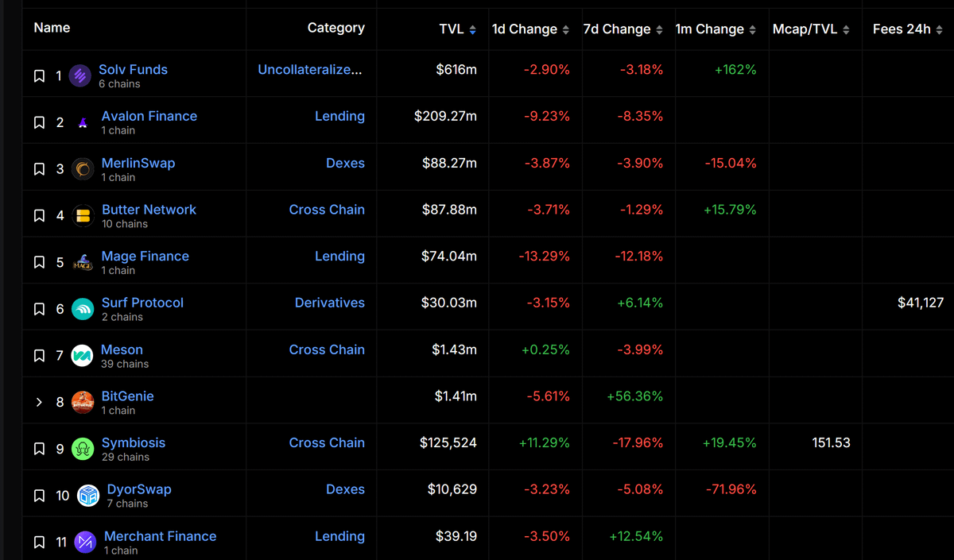Sort by Mcap/TVL column header
This screenshot has height=560, width=954.
click(x=811, y=29)
